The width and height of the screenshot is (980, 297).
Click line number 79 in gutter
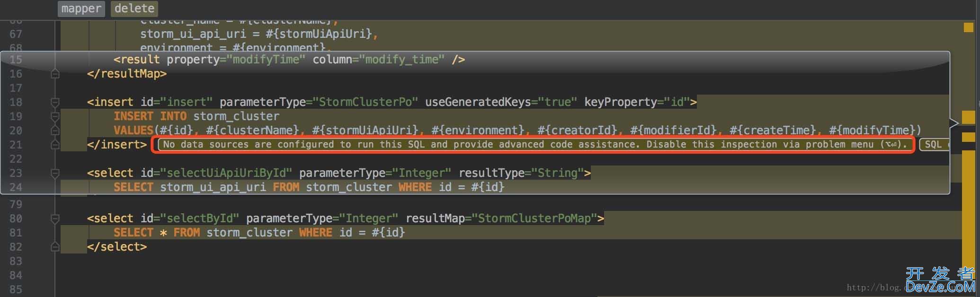point(16,204)
